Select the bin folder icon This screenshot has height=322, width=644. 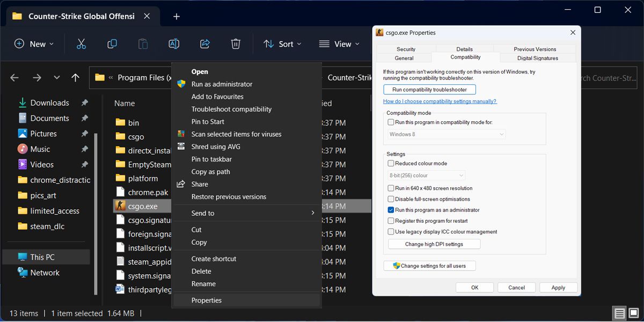pyautogui.click(x=120, y=123)
